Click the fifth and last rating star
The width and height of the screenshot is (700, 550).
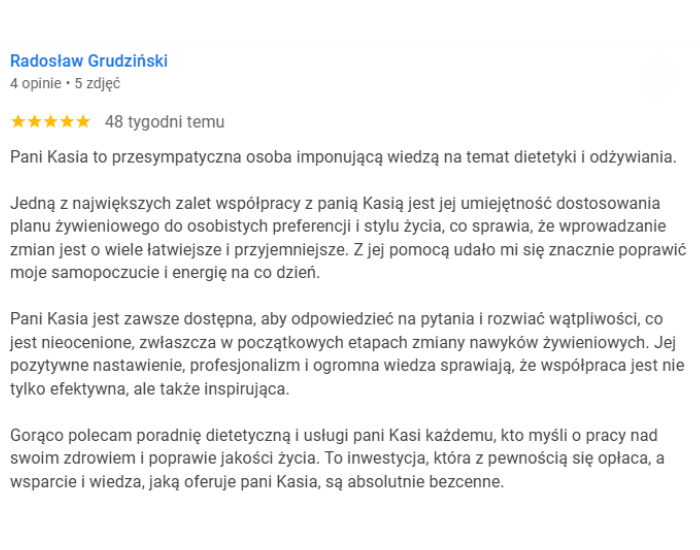click(x=83, y=121)
